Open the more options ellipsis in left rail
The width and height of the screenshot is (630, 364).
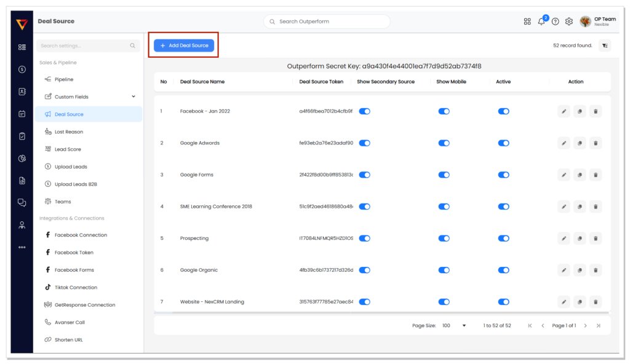(22, 247)
